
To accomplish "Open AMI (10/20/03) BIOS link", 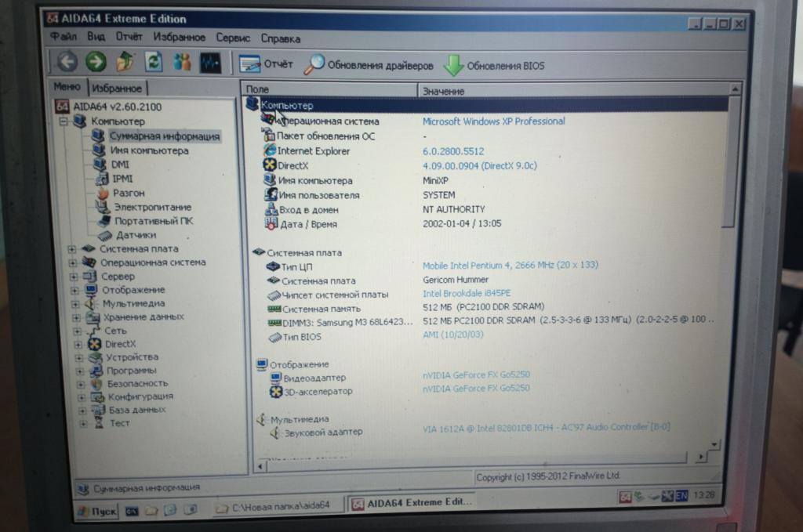I will pyautogui.click(x=452, y=335).
